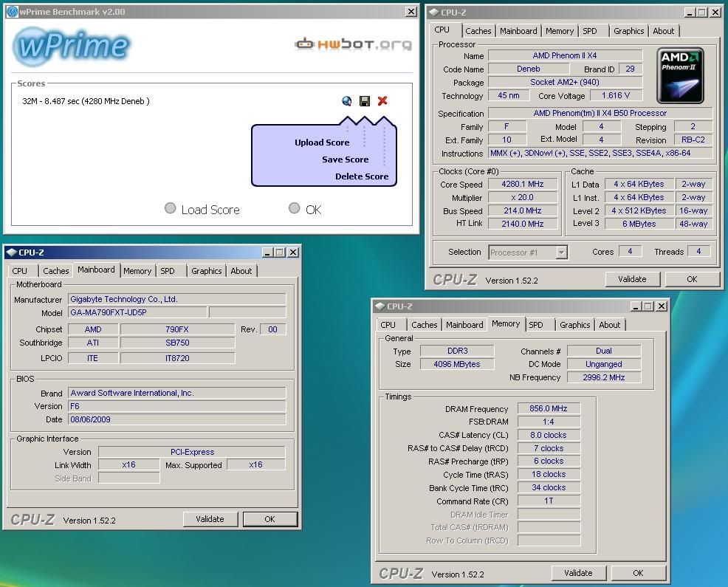Open SPD tab in top-right CPU-Z window

click(x=590, y=31)
